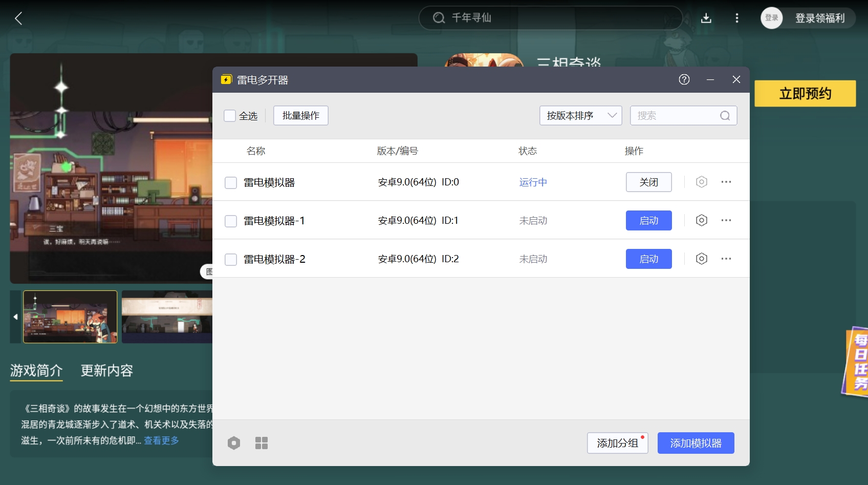Click the yellow 雷电多开器 logo icon
This screenshot has height=485, width=868.
tap(226, 79)
